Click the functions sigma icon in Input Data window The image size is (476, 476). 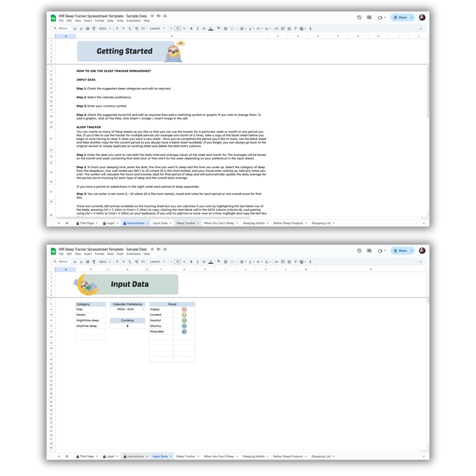(310, 262)
